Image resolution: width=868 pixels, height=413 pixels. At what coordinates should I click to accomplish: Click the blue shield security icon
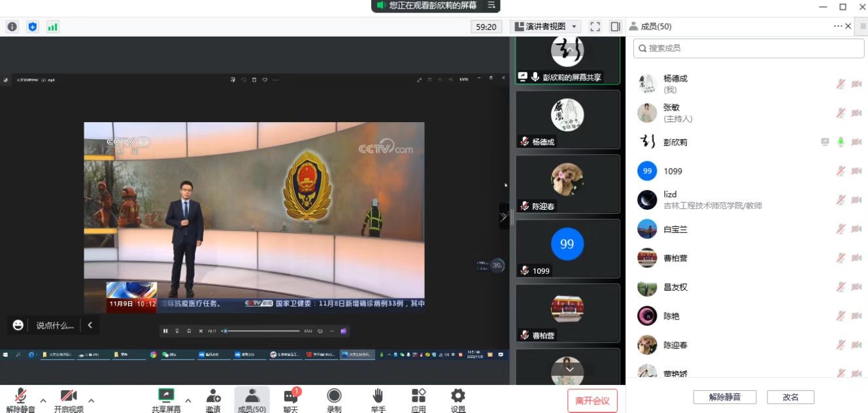pos(33,27)
